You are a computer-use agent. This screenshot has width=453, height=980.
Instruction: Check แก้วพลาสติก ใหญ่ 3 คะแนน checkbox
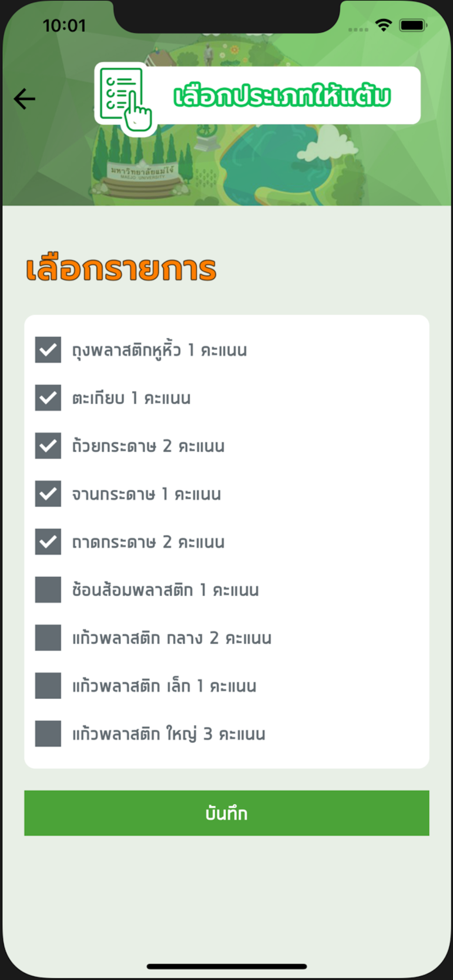[48, 734]
